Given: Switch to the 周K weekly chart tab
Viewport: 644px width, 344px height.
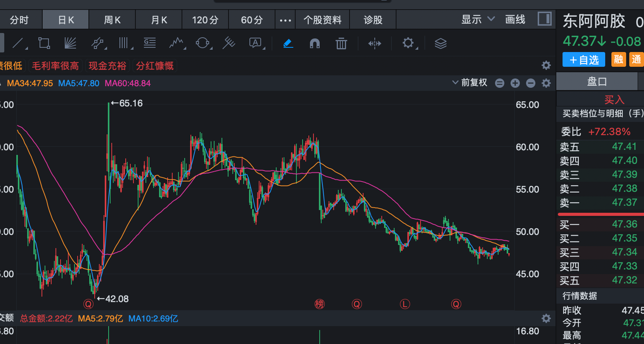Looking at the screenshot, I should click(x=112, y=20).
